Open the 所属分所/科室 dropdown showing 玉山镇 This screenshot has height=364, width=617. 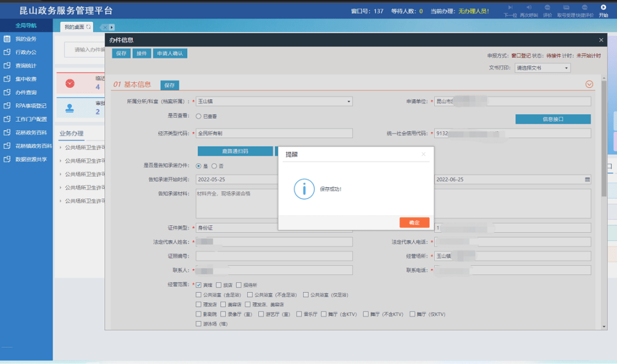[x=274, y=102]
